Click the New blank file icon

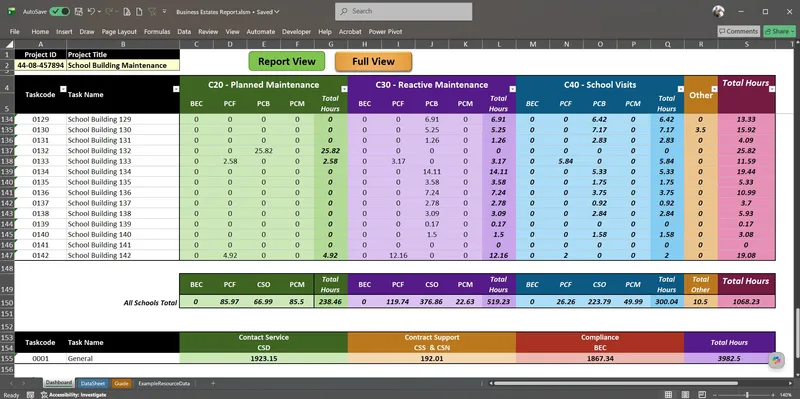click(139, 11)
